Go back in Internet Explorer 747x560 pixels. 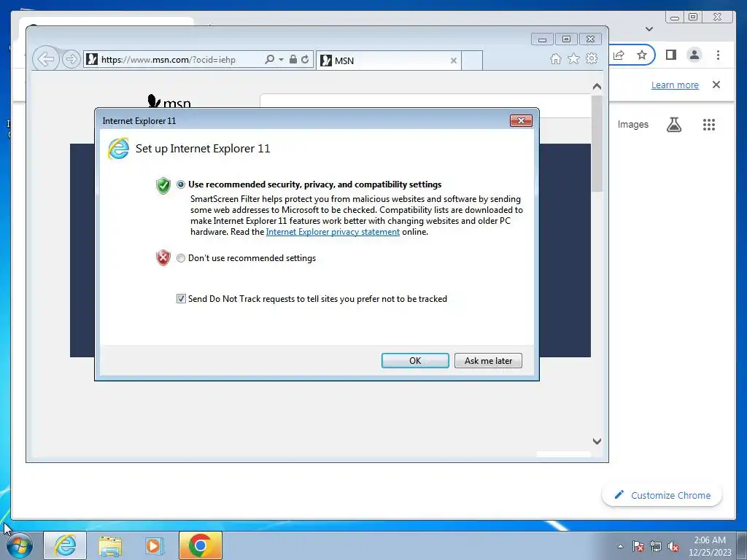click(x=46, y=60)
